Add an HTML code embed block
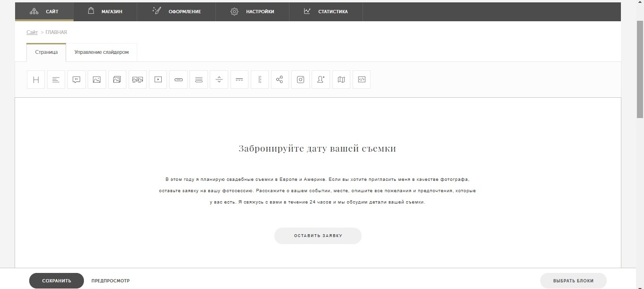This screenshot has height=289, width=644. pos(362,80)
